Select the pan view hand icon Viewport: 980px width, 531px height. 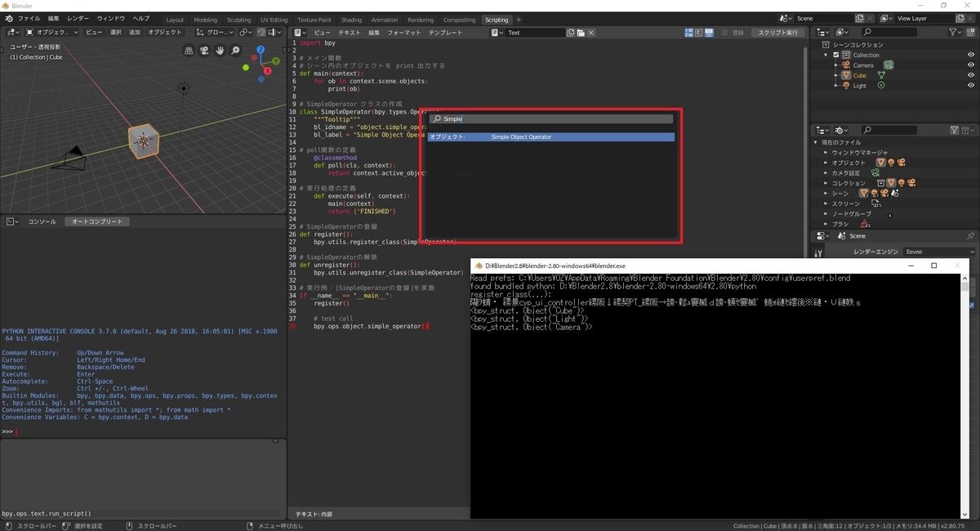pos(220,51)
